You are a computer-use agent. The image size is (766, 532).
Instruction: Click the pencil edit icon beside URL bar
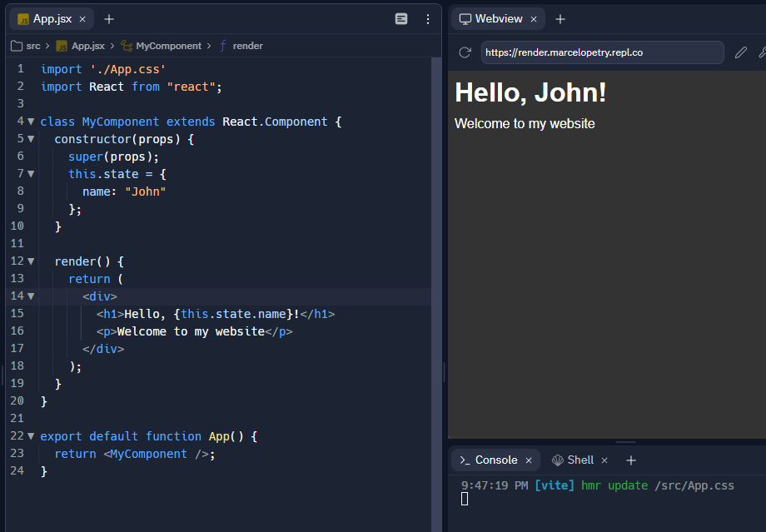740,52
